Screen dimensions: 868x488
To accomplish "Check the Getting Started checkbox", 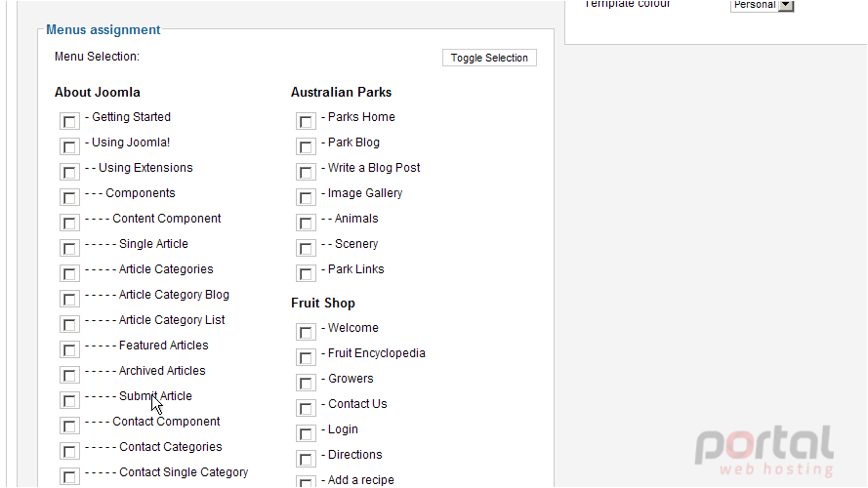I will point(69,121).
